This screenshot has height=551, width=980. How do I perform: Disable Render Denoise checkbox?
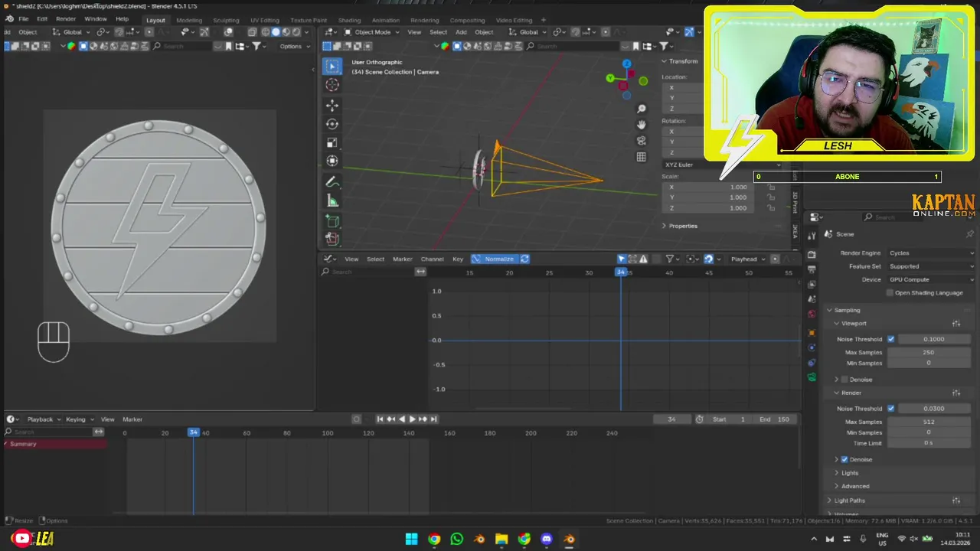coord(844,460)
